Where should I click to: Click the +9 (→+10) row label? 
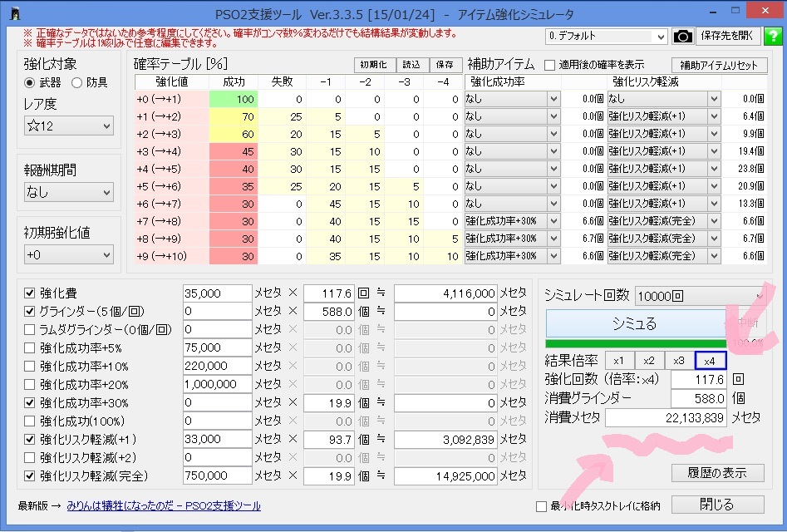click(172, 256)
